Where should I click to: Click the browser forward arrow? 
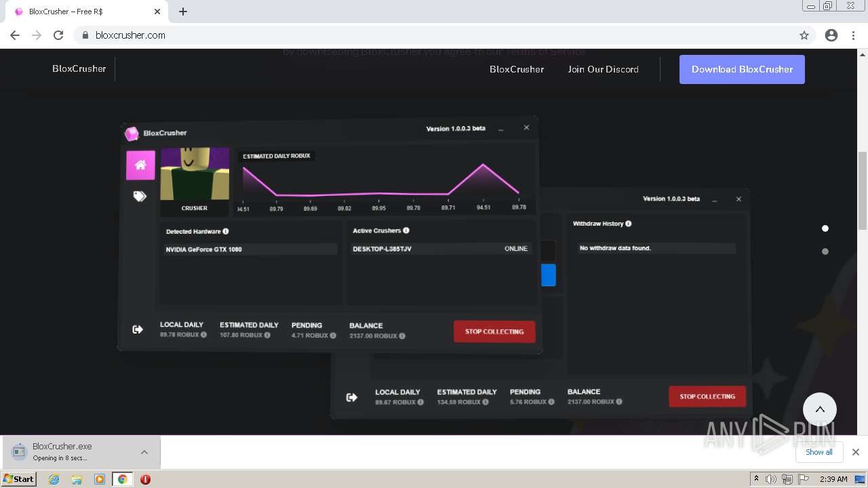pos(37,35)
